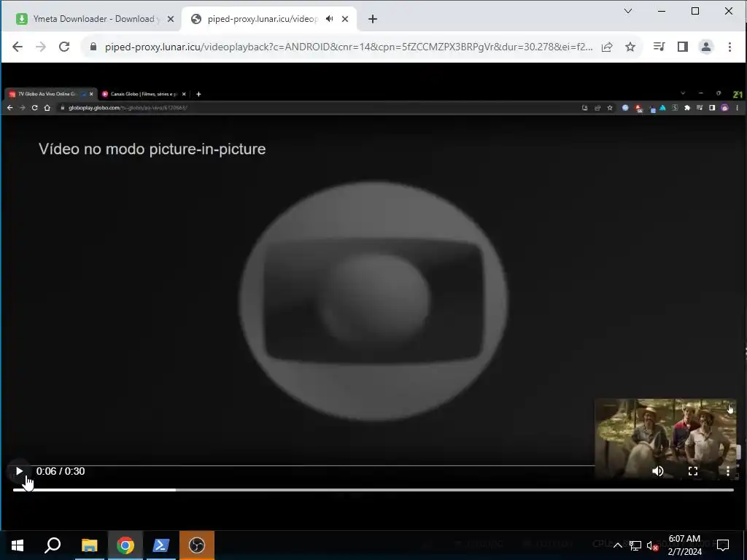Mute the tab using its audio indicator
The image size is (747, 560).
[x=329, y=19]
